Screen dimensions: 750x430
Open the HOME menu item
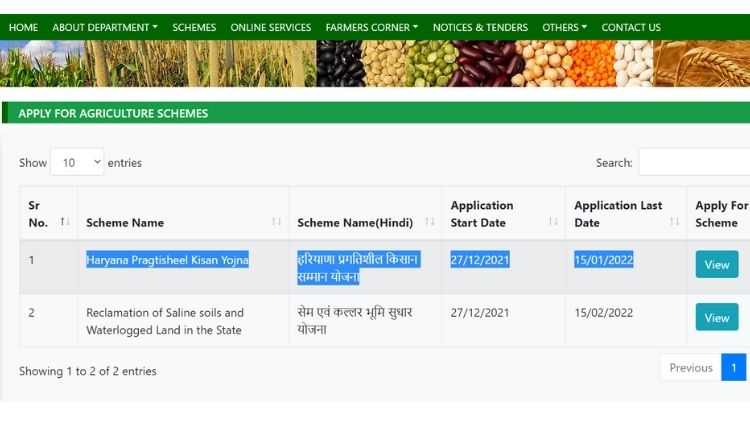pyautogui.click(x=23, y=28)
